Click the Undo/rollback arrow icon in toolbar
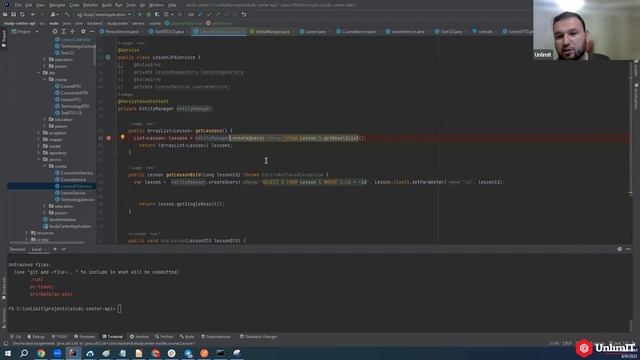640x360 pixels. [x=244, y=14]
